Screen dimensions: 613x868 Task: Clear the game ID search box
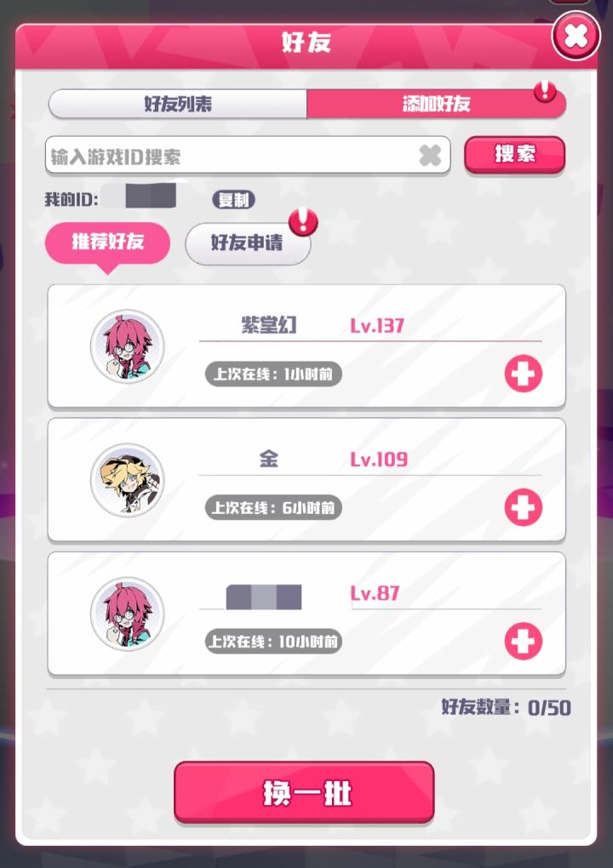pos(430,156)
